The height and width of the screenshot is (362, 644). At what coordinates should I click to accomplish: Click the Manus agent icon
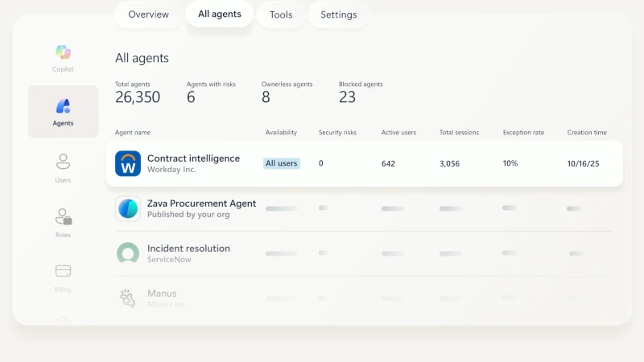click(x=128, y=298)
